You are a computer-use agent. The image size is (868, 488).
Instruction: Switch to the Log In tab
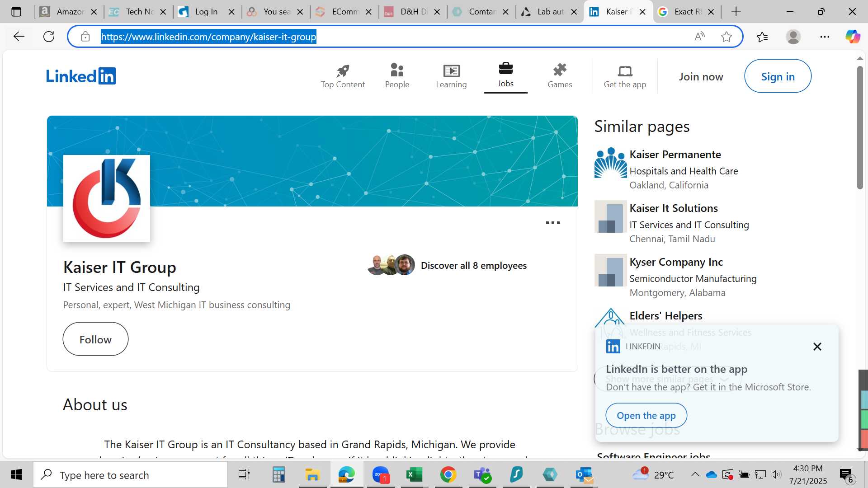click(207, 12)
